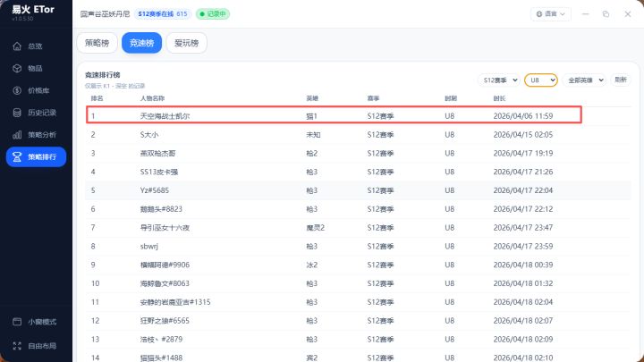This screenshot has height=362, width=644.
Task: Select 策略排行 in the sidebar
Action: click(36, 156)
